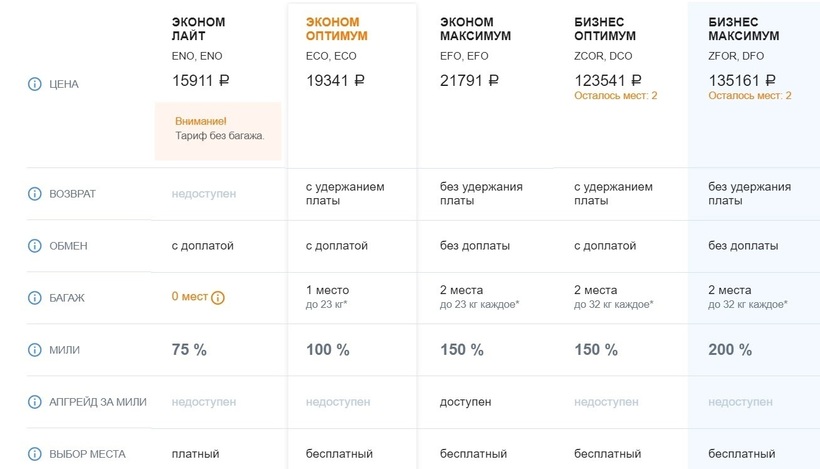Screen dimensions: 820x469
Task: Click the info icon next to ЦЕНА
Action: [x=35, y=84]
